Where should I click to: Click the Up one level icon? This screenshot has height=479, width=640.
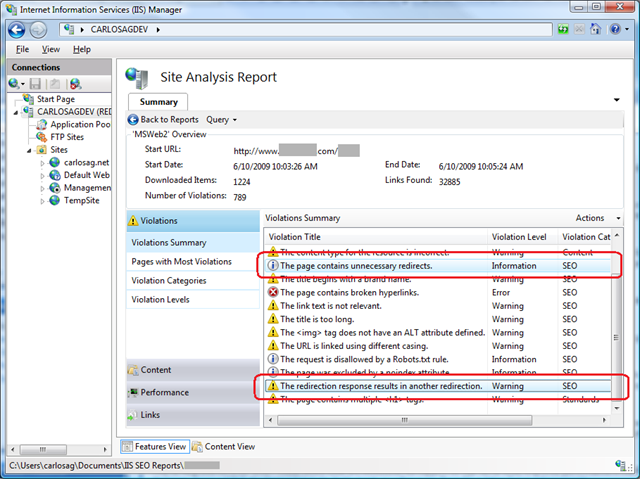pyautogui.click(x=55, y=84)
